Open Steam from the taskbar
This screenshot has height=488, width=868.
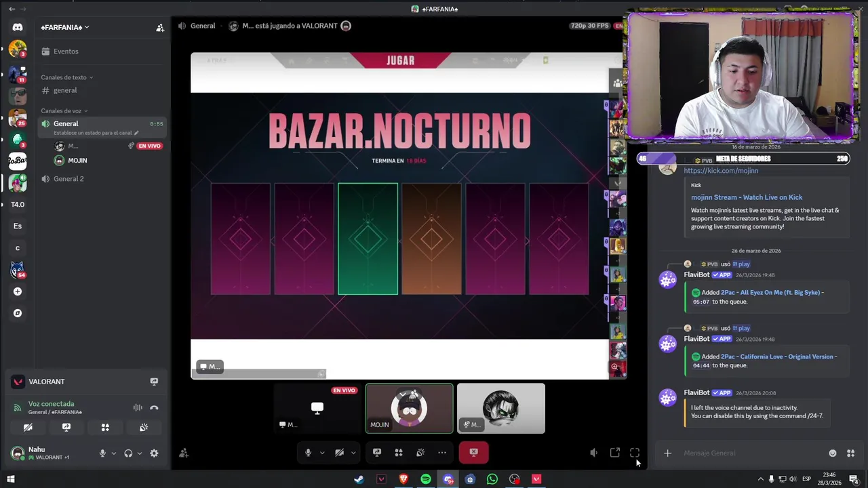coord(359,479)
